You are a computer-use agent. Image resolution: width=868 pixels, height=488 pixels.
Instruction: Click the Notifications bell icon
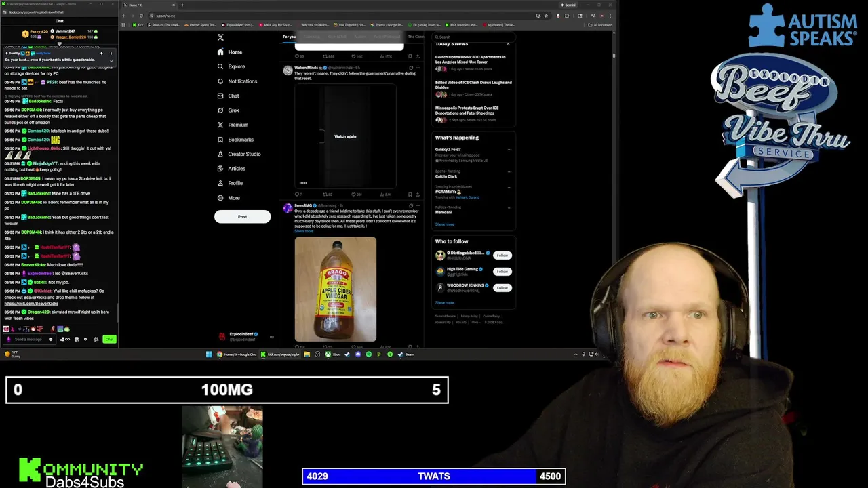(x=220, y=81)
